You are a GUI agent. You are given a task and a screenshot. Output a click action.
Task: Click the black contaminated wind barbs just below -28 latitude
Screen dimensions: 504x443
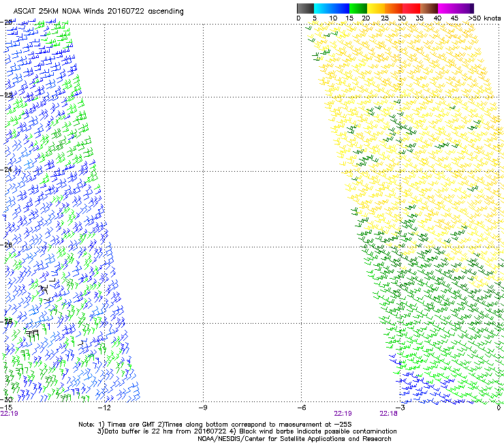[32, 335]
